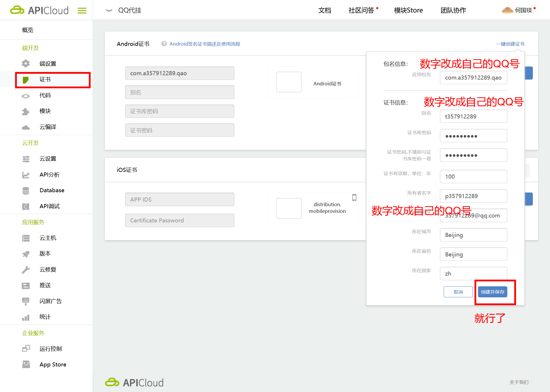Click the 云设置 sliders icon
This screenshot has height=392, width=550.
point(26,159)
